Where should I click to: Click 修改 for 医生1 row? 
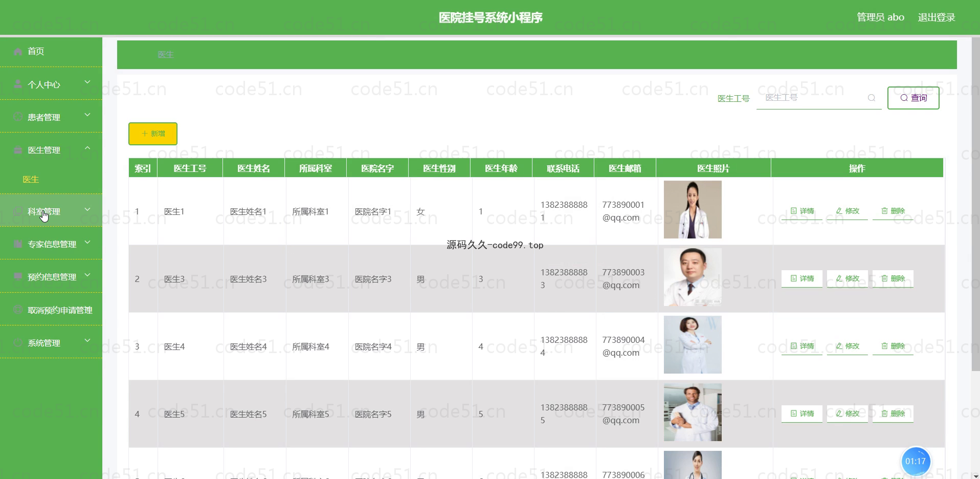tap(848, 211)
